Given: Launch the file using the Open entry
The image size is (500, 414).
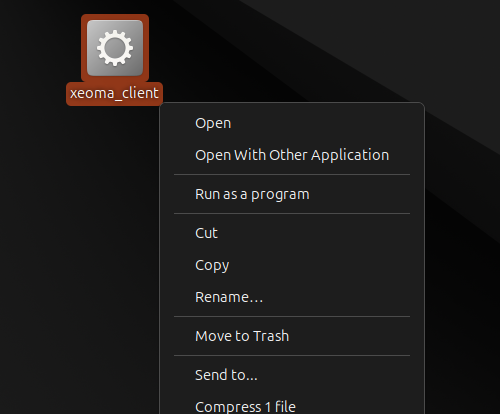Looking at the screenshot, I should (x=292, y=123).
